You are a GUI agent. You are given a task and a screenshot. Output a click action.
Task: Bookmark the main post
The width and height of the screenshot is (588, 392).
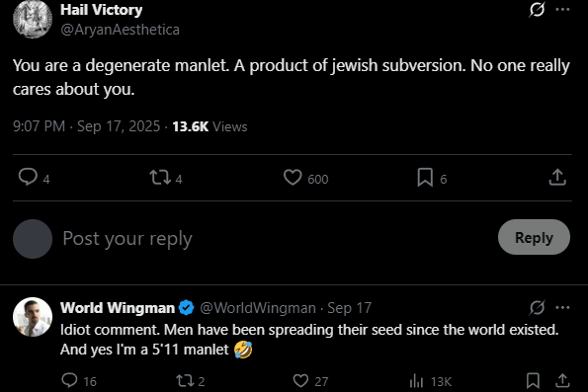[x=425, y=177]
